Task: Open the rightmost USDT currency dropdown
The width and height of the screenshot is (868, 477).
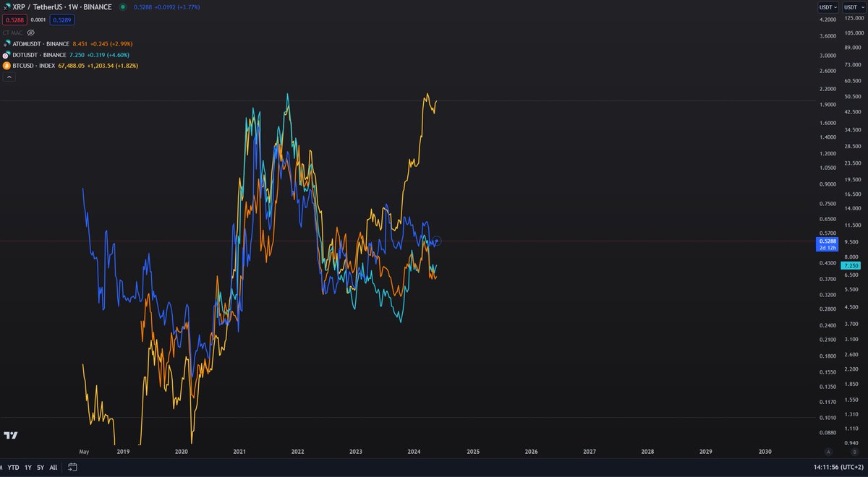Action: pyautogui.click(x=854, y=7)
